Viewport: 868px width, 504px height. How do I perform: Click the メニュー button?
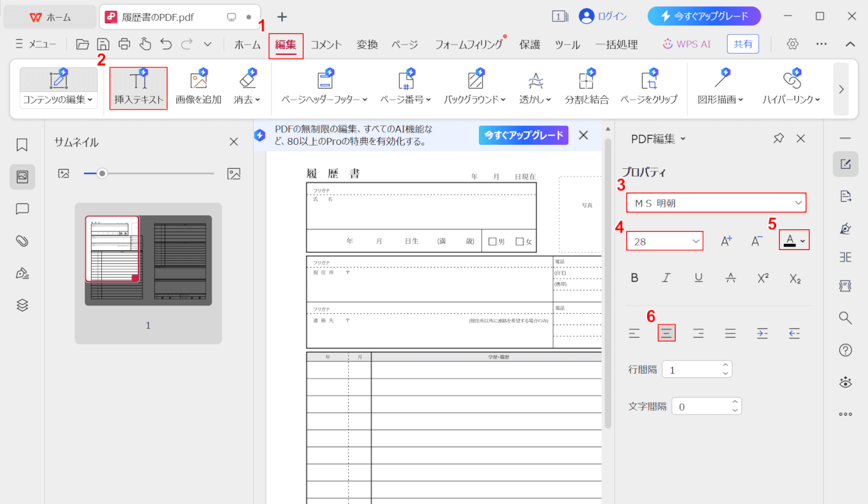point(35,44)
